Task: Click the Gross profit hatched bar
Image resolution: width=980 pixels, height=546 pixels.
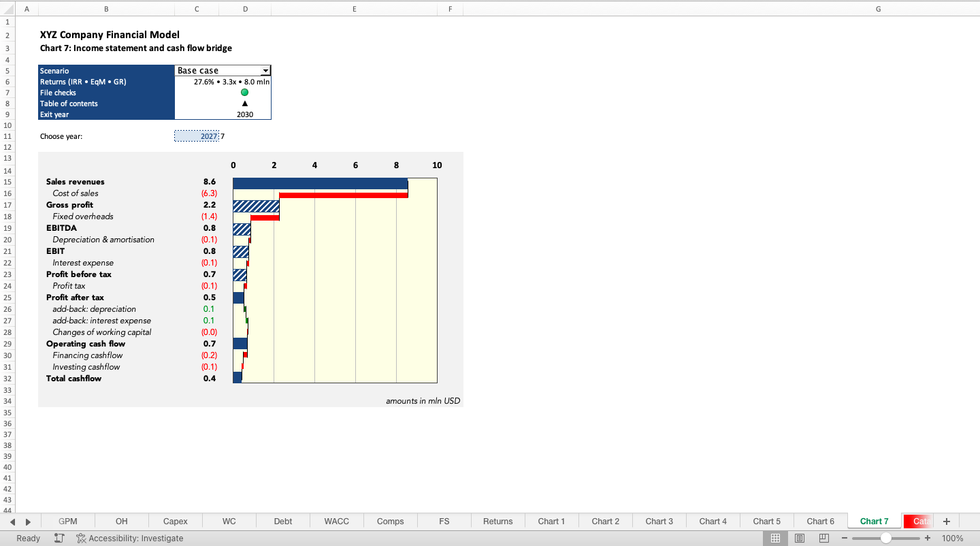Action: [256, 206]
